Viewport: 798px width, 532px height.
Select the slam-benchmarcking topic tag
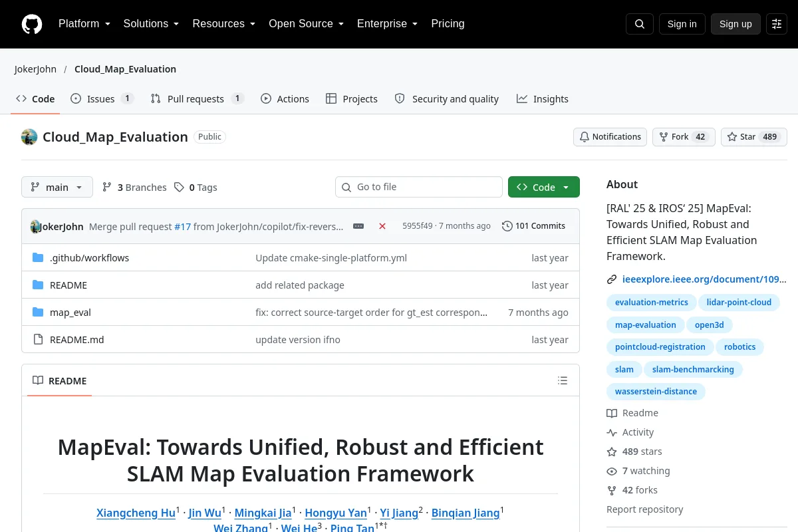click(x=693, y=370)
